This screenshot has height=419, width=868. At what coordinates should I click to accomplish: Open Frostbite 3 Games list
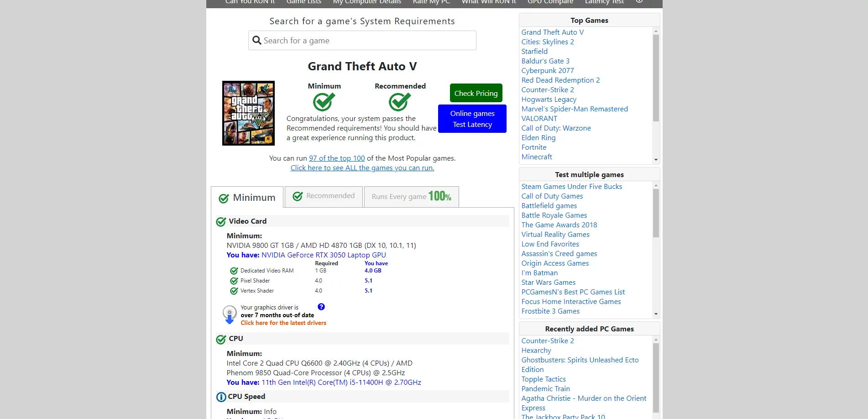pyautogui.click(x=550, y=311)
